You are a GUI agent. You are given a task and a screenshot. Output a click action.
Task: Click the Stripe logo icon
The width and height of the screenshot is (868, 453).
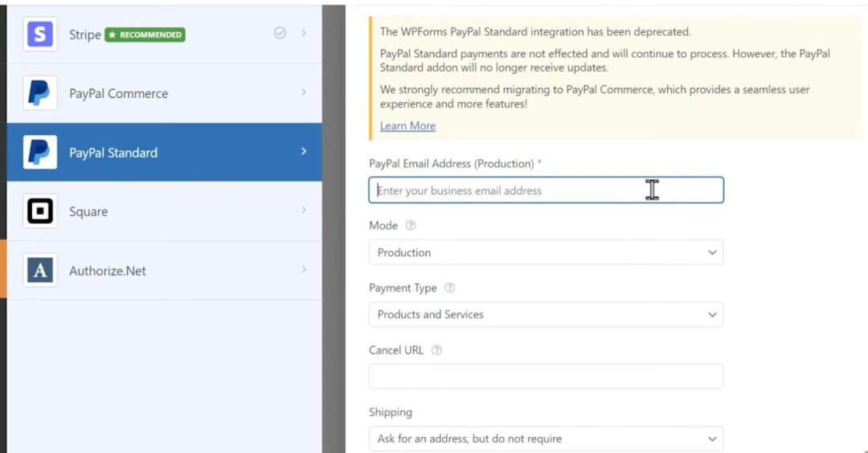pos(40,34)
